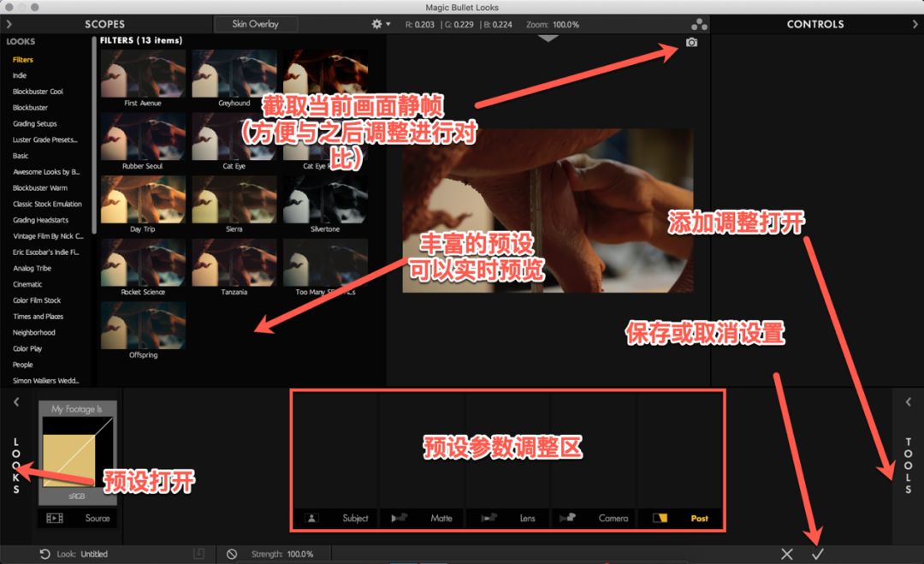The height and width of the screenshot is (564, 924).
Task: Open the Times and Places category
Action: [x=38, y=317]
